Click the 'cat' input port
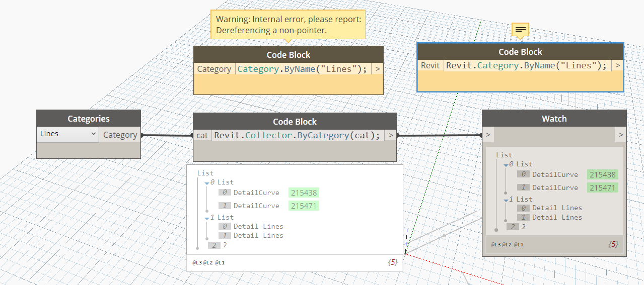The height and width of the screenshot is (285, 644). click(202, 135)
